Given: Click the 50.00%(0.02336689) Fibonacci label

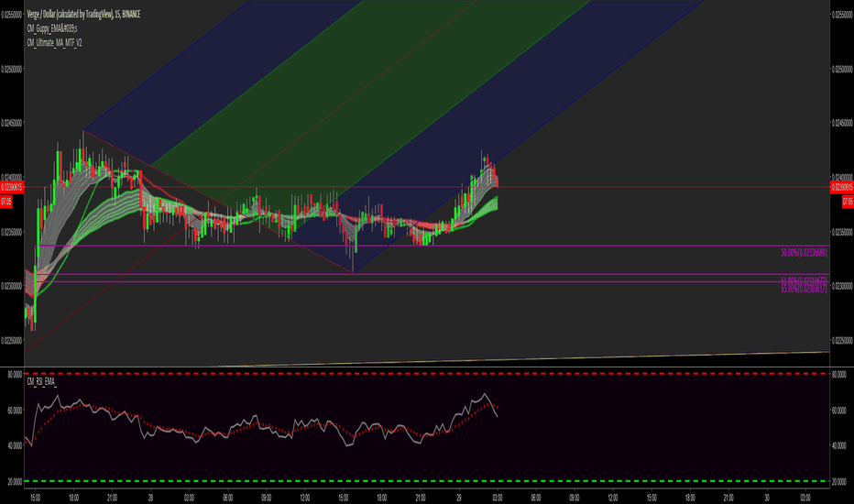Looking at the screenshot, I should click(x=804, y=253).
